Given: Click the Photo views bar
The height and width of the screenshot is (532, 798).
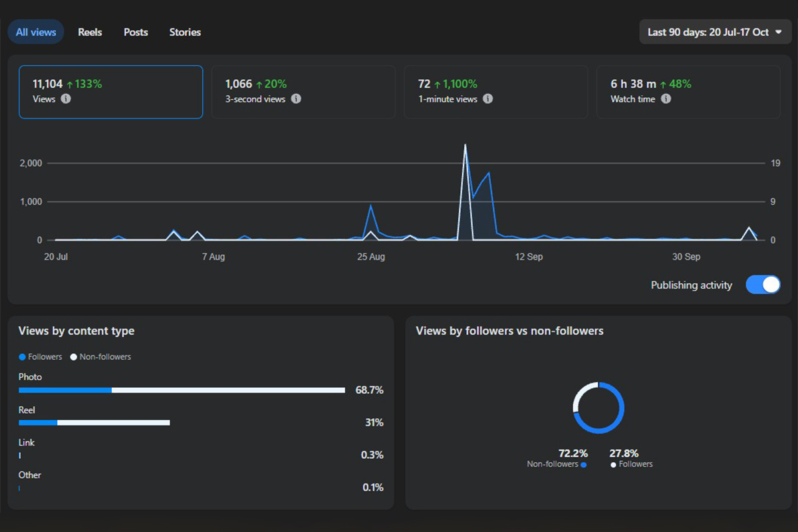Looking at the screenshot, I should pyautogui.click(x=182, y=390).
